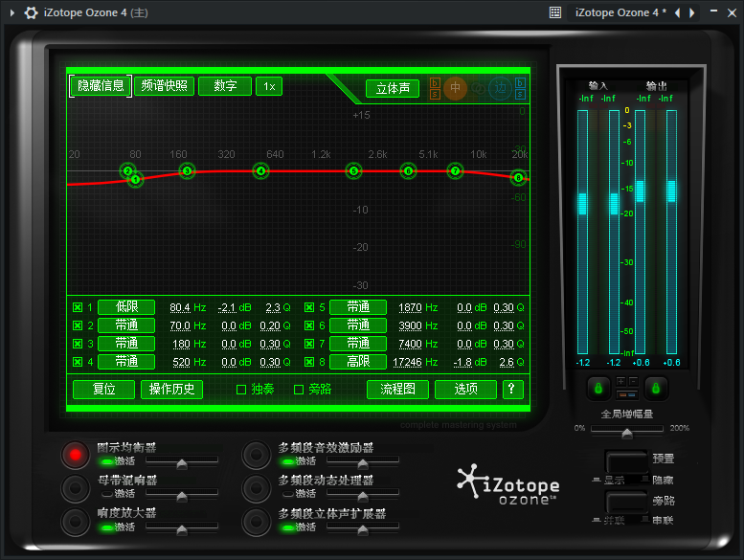This screenshot has height=560, width=744.
Task: Adjust the 图示均衡器 amount slider
Action: pos(182,462)
